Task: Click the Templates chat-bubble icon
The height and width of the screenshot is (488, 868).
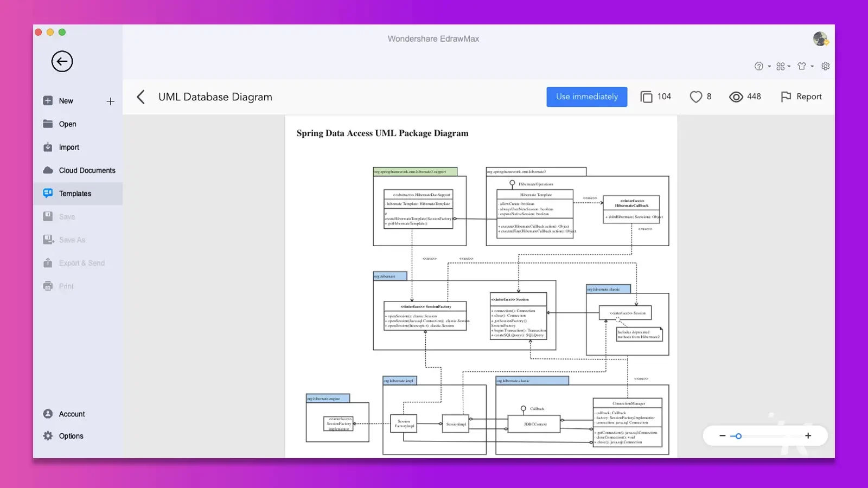Action: pos(48,193)
